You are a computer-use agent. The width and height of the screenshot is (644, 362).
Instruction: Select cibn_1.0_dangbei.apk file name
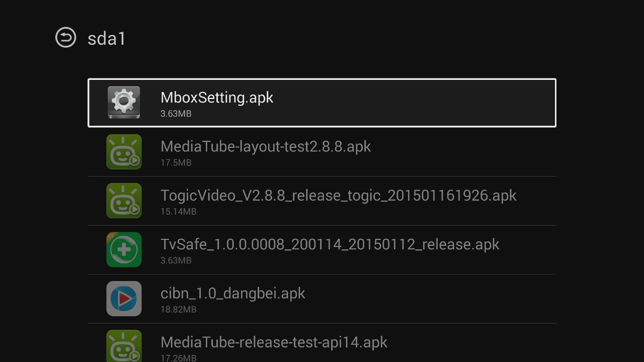tap(232, 293)
